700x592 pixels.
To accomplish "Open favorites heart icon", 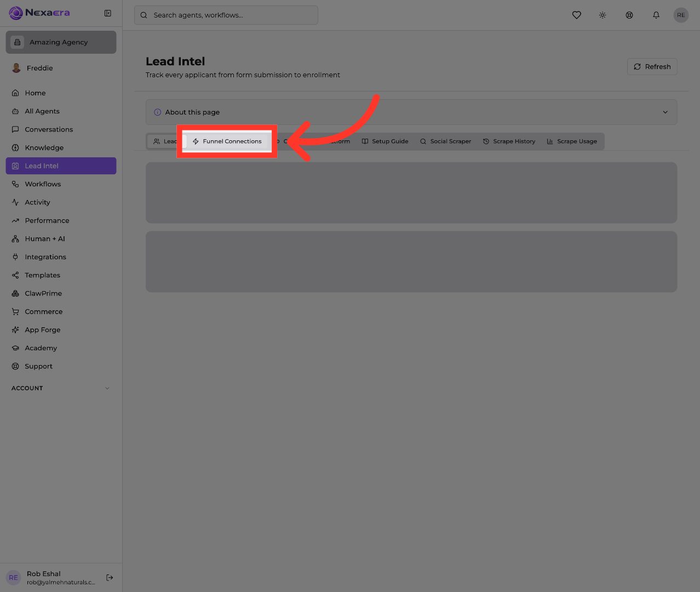I will [577, 15].
